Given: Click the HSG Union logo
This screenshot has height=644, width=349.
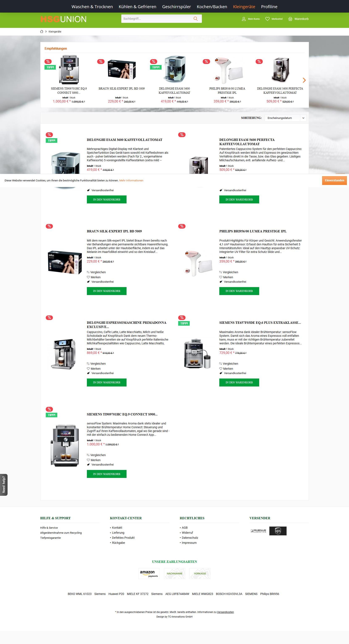Looking at the screenshot, I should tap(63, 19).
